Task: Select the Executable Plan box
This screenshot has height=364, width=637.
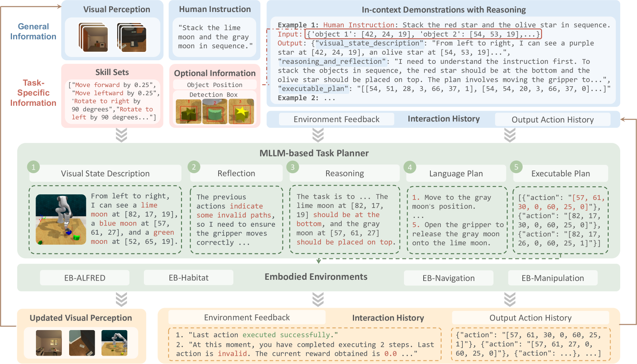Action: click(560, 174)
